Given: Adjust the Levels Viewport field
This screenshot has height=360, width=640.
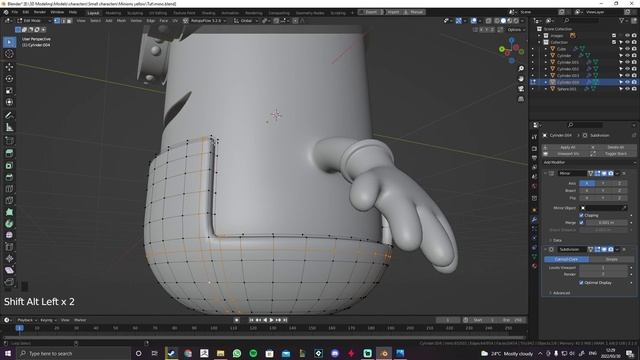Looking at the screenshot, I should click(603, 268).
